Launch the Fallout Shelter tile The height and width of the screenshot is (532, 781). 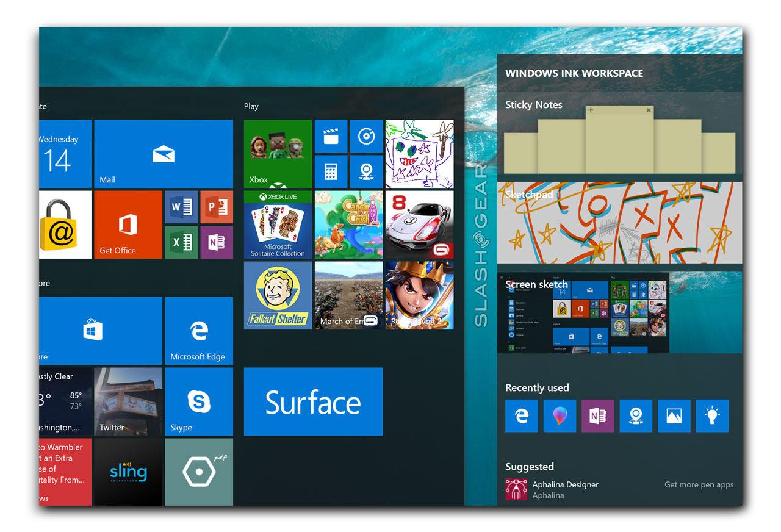[278, 295]
